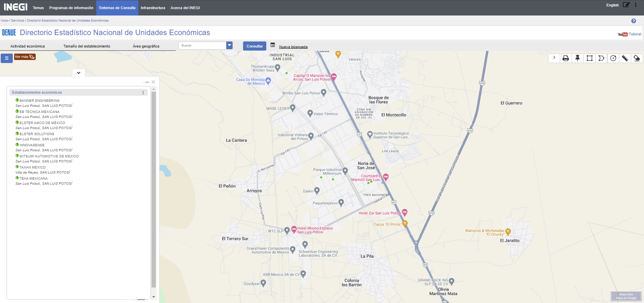This screenshot has height=303, width=644.
Task: Open Sistemas de Consulta menu
Action: pos(117,8)
